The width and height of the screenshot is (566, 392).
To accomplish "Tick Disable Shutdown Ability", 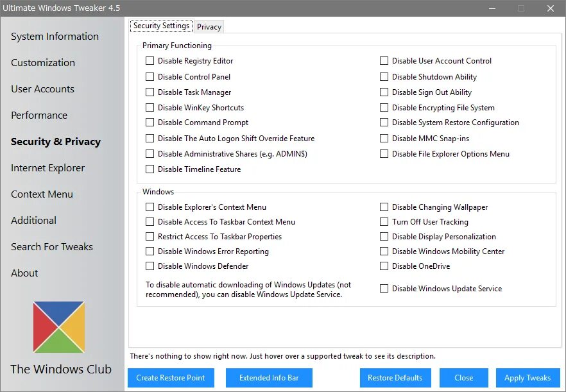I will (x=384, y=76).
